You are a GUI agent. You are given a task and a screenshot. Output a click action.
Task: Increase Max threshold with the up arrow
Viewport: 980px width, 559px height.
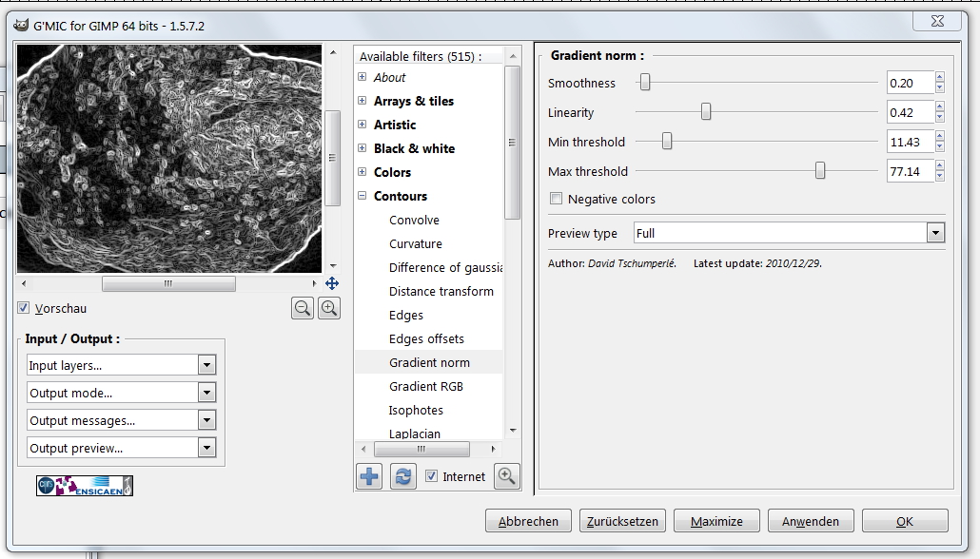click(940, 165)
